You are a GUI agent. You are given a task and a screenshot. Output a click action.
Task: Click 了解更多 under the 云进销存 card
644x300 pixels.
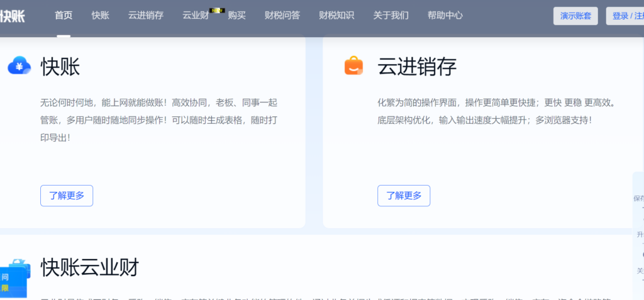pyautogui.click(x=404, y=196)
